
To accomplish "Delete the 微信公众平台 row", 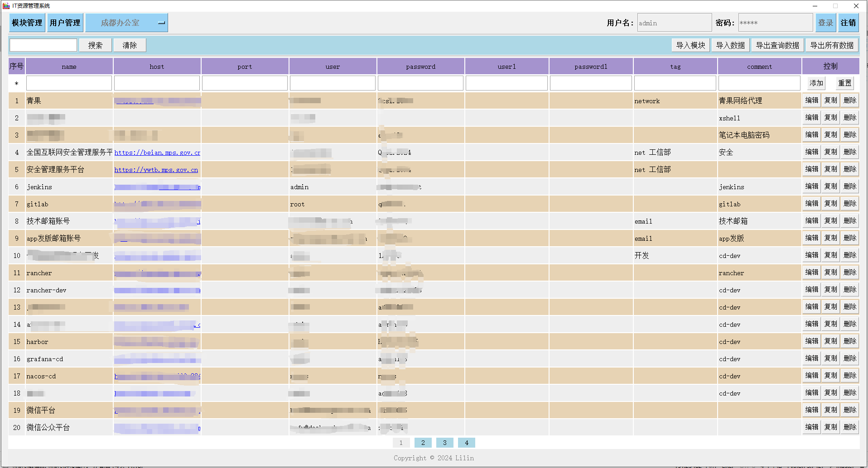I will (850, 427).
